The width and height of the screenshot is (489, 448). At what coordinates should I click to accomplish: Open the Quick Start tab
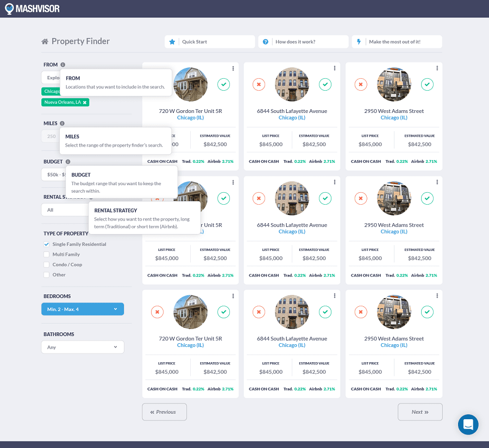(x=210, y=42)
